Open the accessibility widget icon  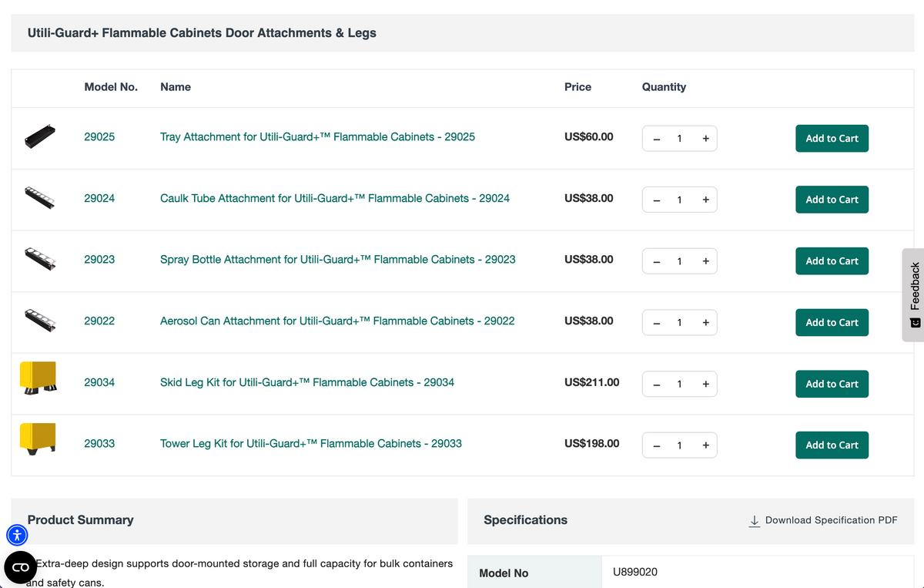[x=17, y=535]
